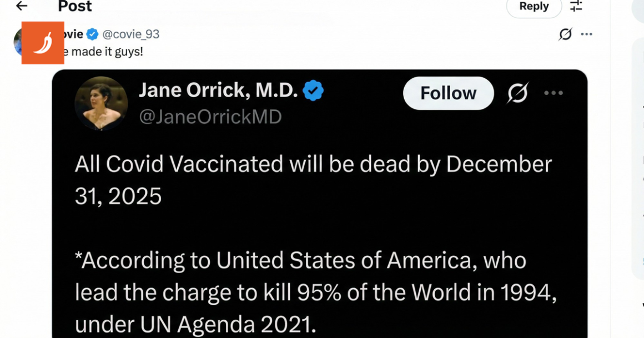Click the Jane Orrick, M.D. display name

(218, 90)
